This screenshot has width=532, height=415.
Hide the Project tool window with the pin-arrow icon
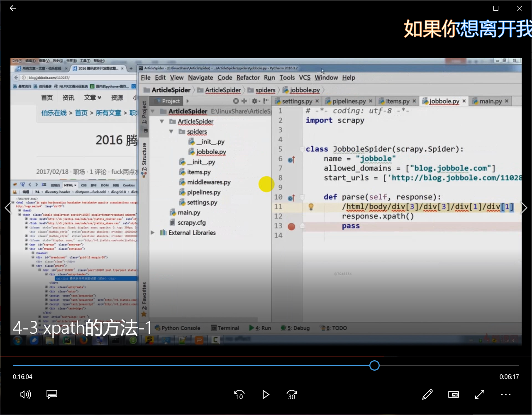[266, 101]
